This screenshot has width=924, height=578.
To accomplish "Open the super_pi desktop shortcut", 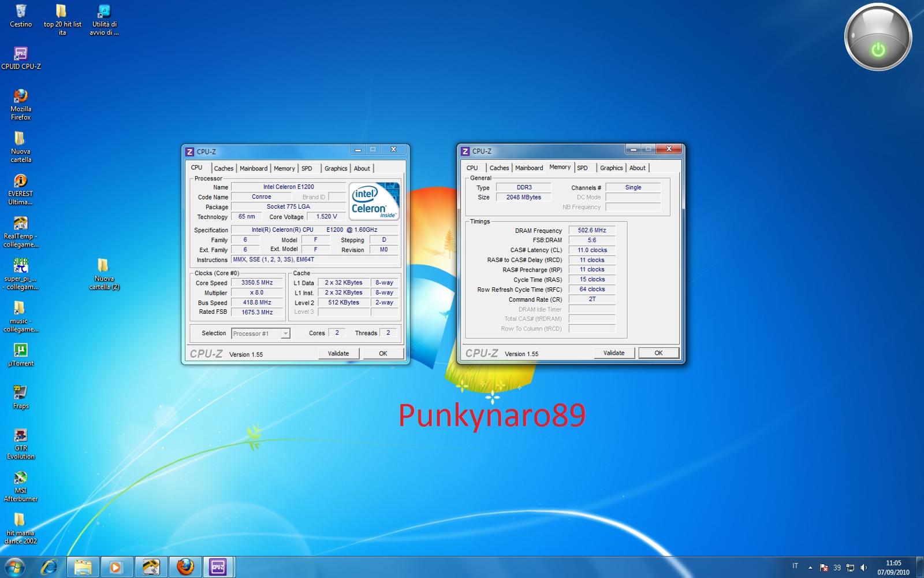I will pos(21,274).
